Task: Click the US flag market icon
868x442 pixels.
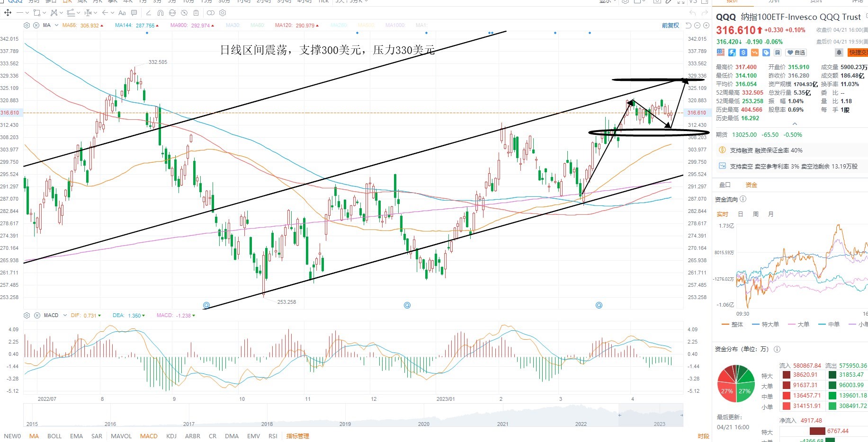Action: click(721, 52)
